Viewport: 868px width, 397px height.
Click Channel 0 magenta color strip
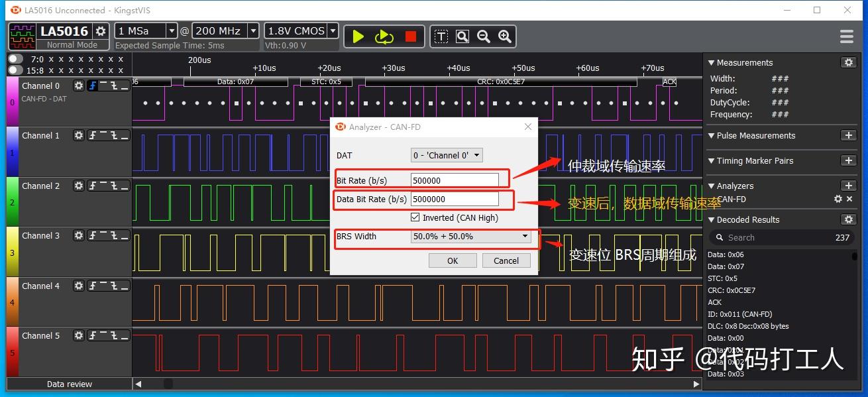click(13, 101)
